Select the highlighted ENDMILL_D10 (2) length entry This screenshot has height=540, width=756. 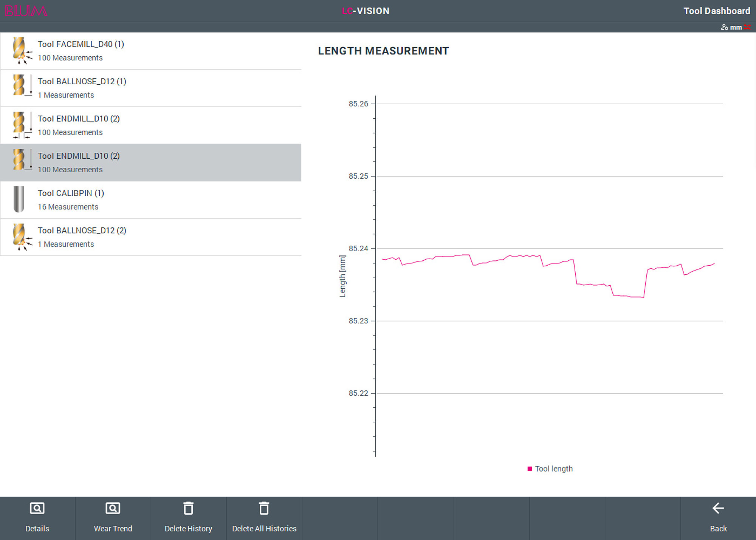coord(151,162)
